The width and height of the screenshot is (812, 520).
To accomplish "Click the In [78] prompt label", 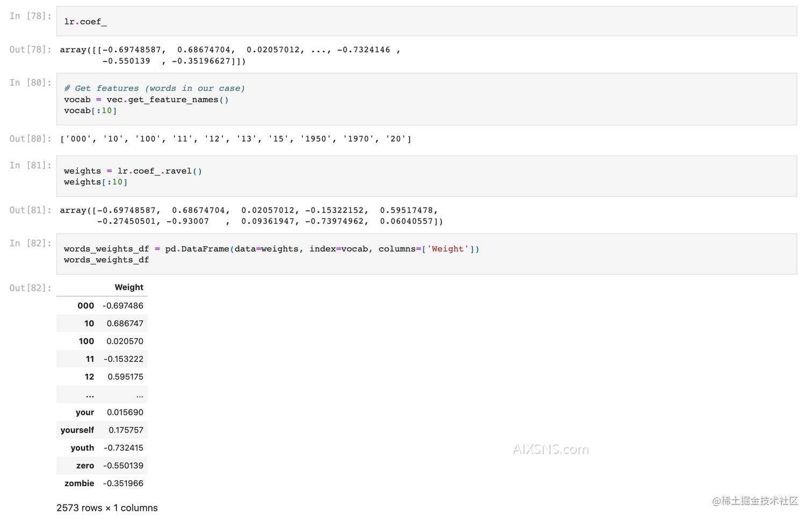I will [30, 16].
